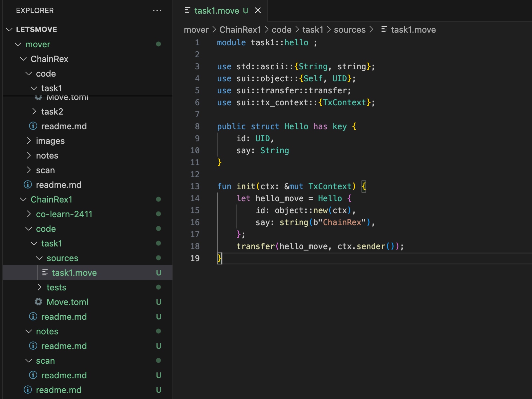
Task: Select the task1.move editor tab
Action: point(221,11)
